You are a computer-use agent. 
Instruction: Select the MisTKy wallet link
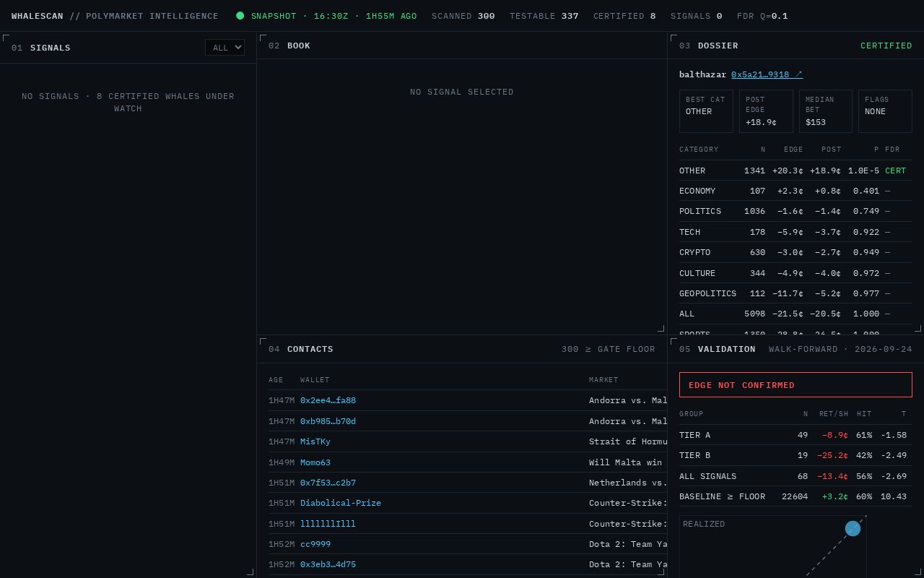pos(315,441)
